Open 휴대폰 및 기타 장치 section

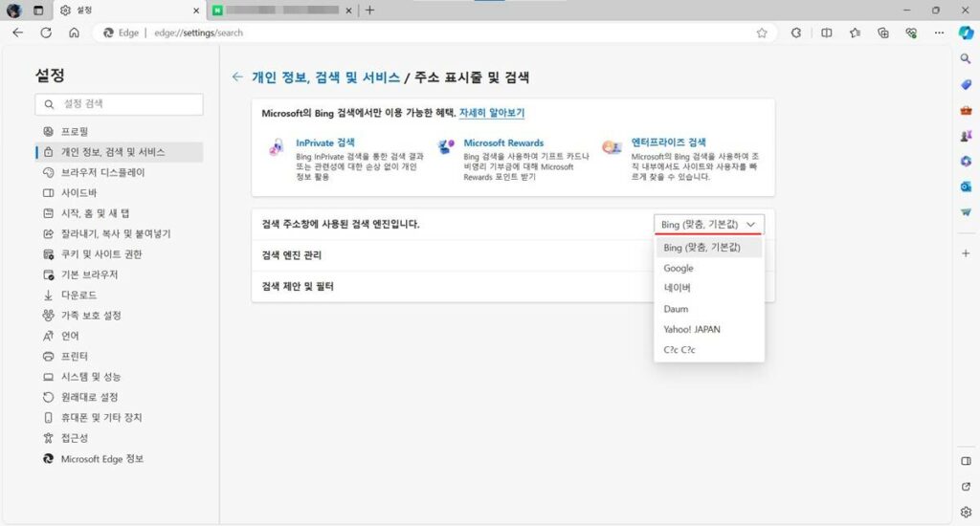pos(120,417)
